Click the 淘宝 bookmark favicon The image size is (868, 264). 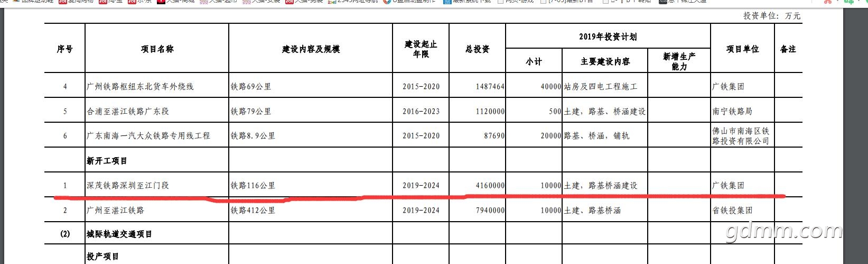point(102,2)
